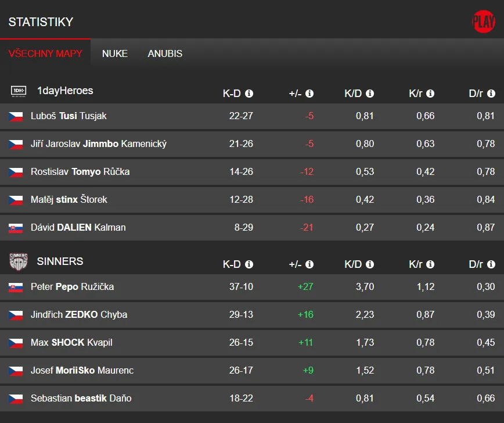Open the 1dayHeroes team name link
Image resolution: width=504 pixels, height=423 pixels.
tap(65, 91)
